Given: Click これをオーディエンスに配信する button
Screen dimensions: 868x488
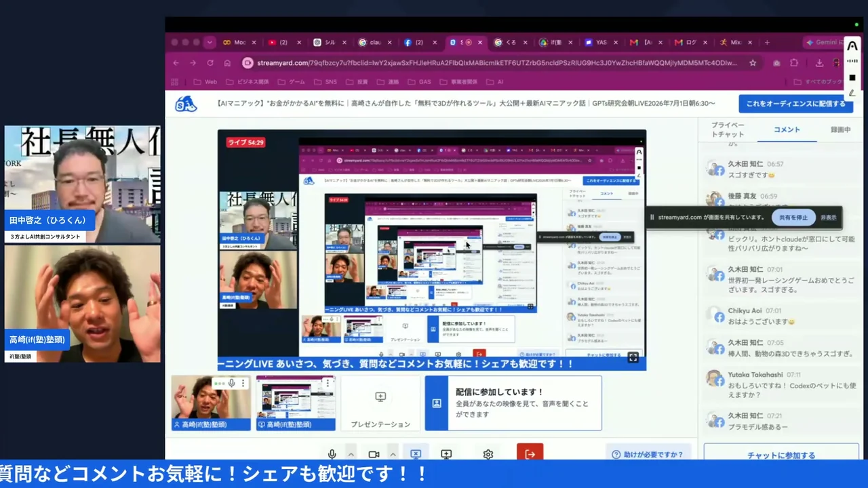Looking at the screenshot, I should (796, 104).
